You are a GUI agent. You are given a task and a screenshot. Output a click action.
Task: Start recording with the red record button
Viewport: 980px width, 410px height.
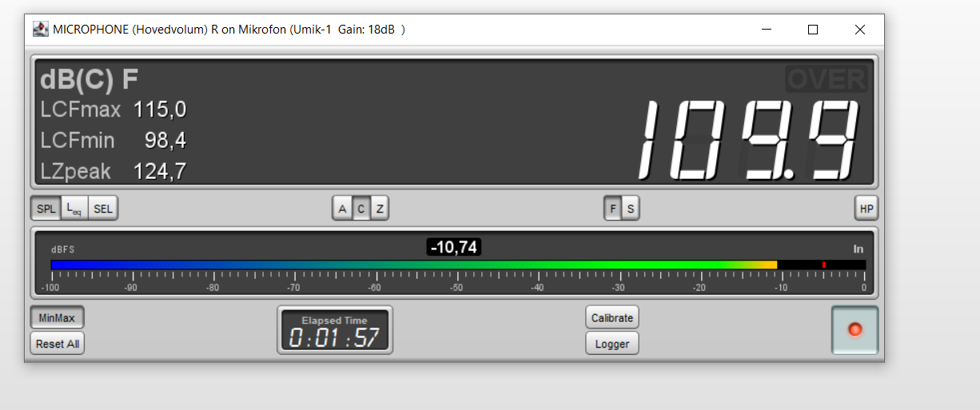855,329
